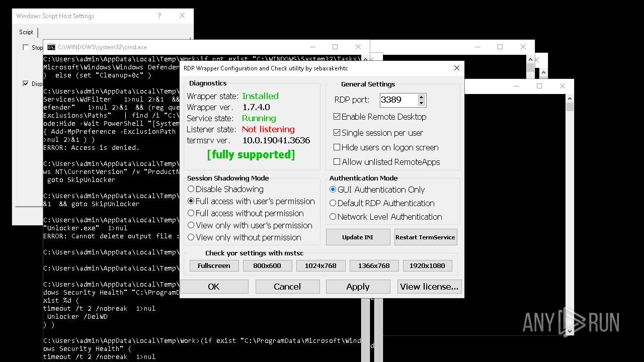644x362 pixels.
Task: Test mstsc at 800x600 resolution
Action: (x=267, y=265)
